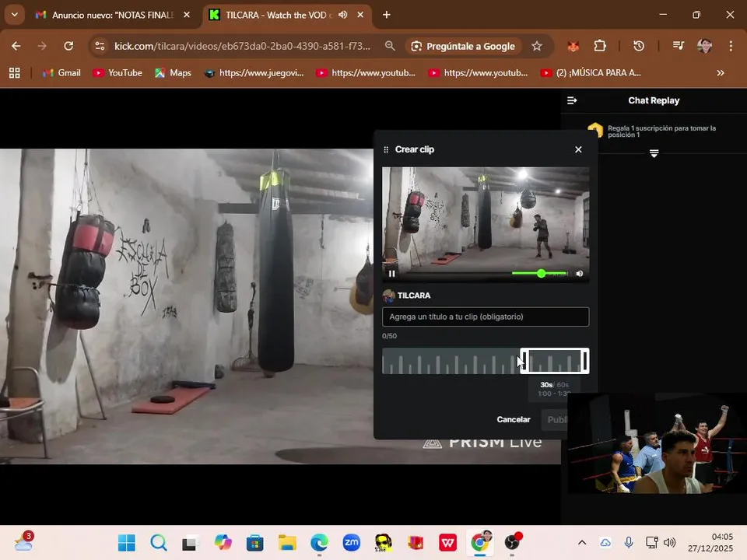Pause the clip preview playback
Image resolution: width=747 pixels, height=560 pixels.
pos(391,273)
